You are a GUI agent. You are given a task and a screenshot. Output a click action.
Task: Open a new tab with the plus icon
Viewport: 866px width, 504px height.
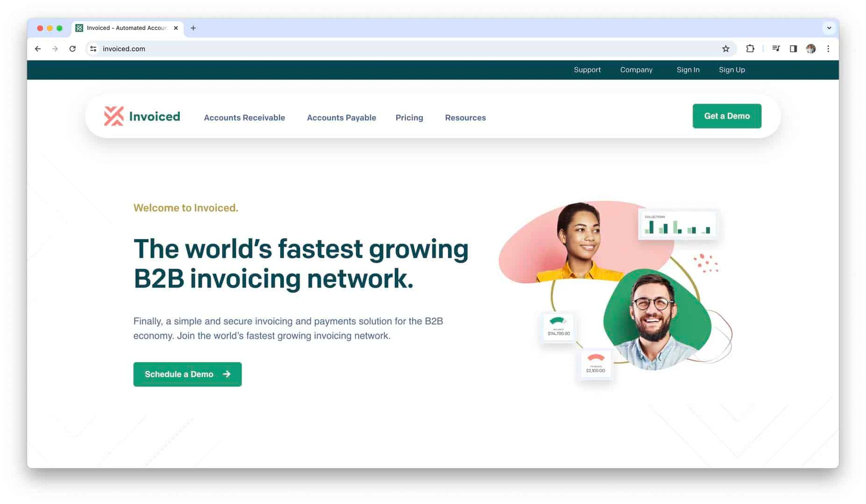pos(193,28)
